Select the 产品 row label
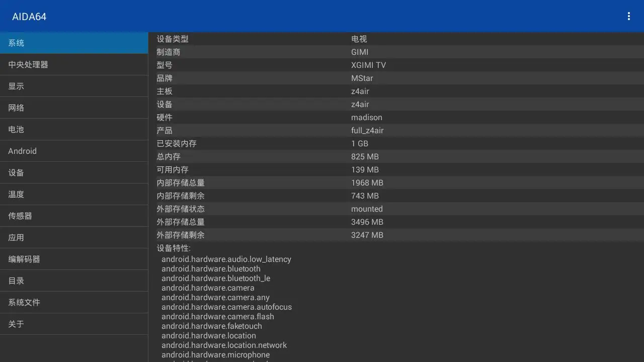The width and height of the screenshot is (644, 362). [x=165, y=130]
